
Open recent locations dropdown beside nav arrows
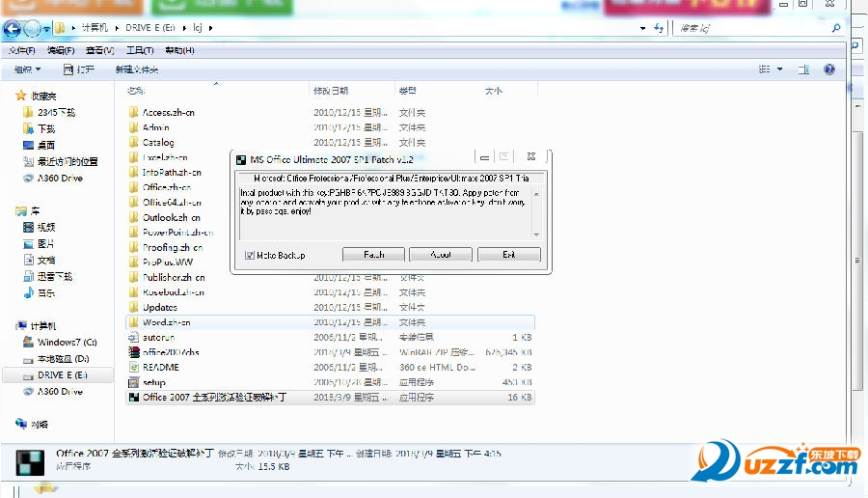[x=47, y=28]
